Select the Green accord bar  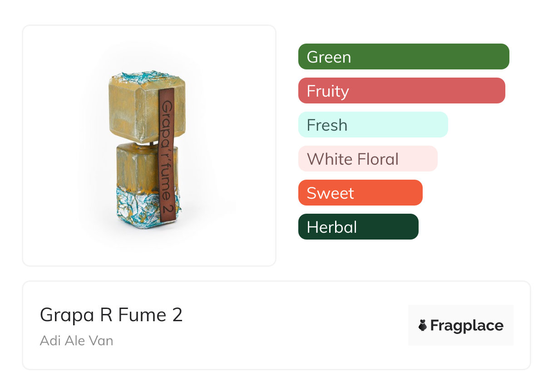pos(404,57)
